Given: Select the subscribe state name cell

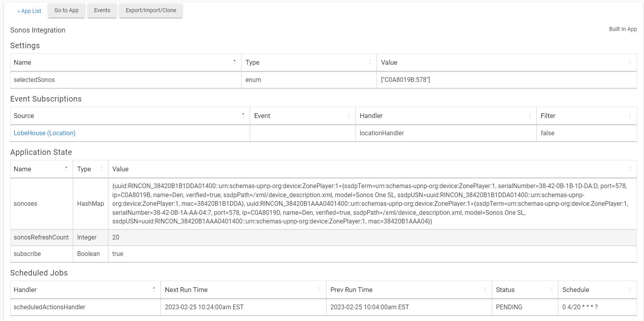Looking at the screenshot, I should pos(41,254).
